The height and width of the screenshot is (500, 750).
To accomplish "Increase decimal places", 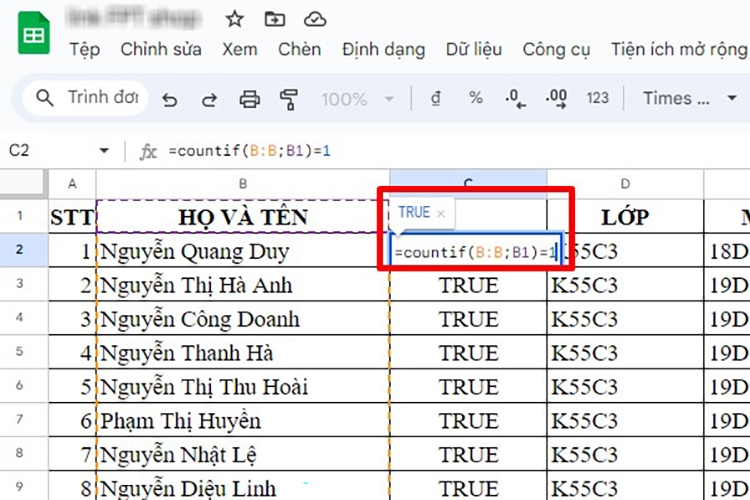I will point(556,99).
